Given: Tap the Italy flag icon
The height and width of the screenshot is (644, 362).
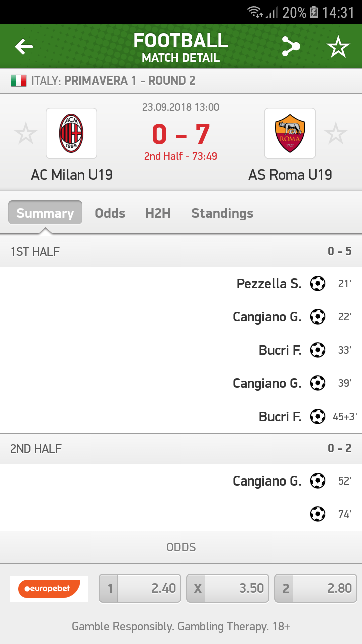Looking at the screenshot, I should [19, 80].
